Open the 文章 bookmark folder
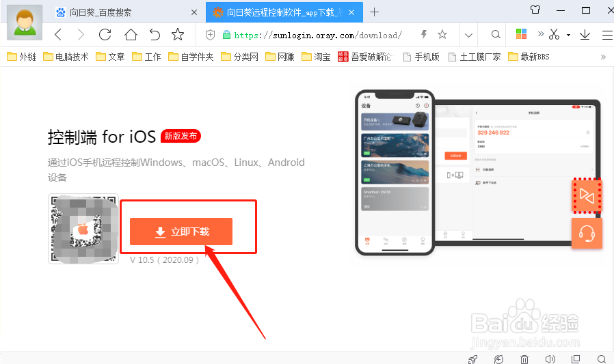Viewport: 614px width, 364px height. (x=110, y=57)
